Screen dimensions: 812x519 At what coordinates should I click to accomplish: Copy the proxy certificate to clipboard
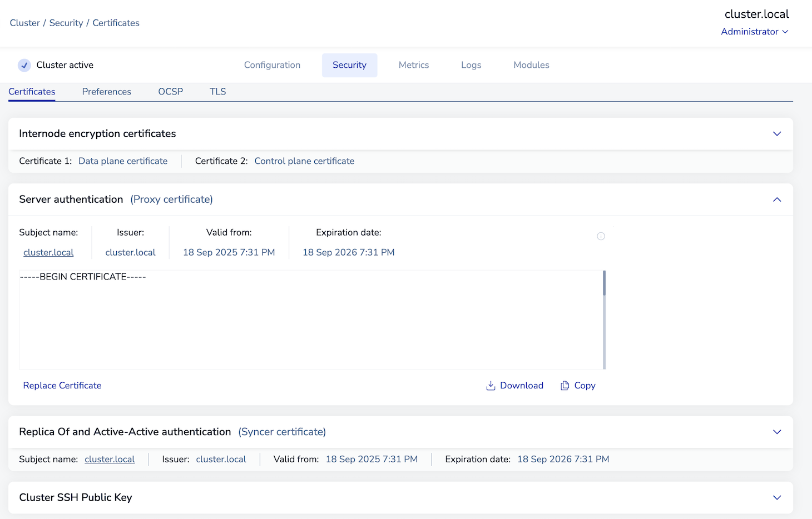click(577, 385)
